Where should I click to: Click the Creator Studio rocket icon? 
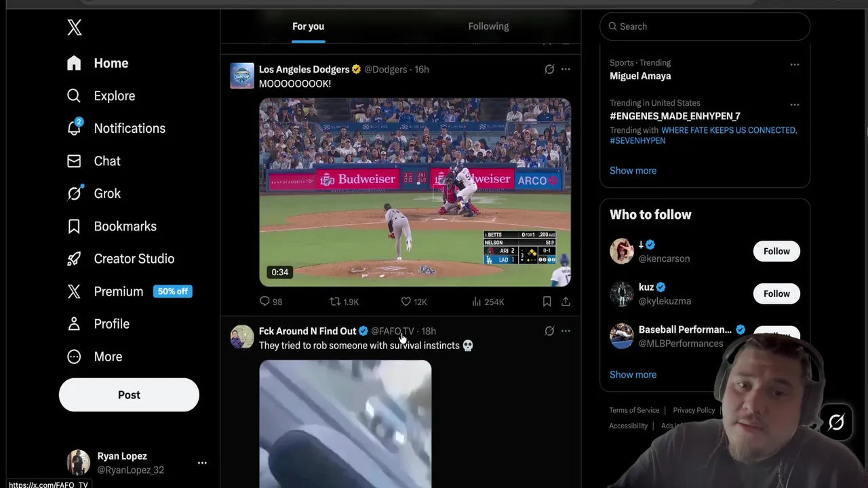(x=74, y=258)
